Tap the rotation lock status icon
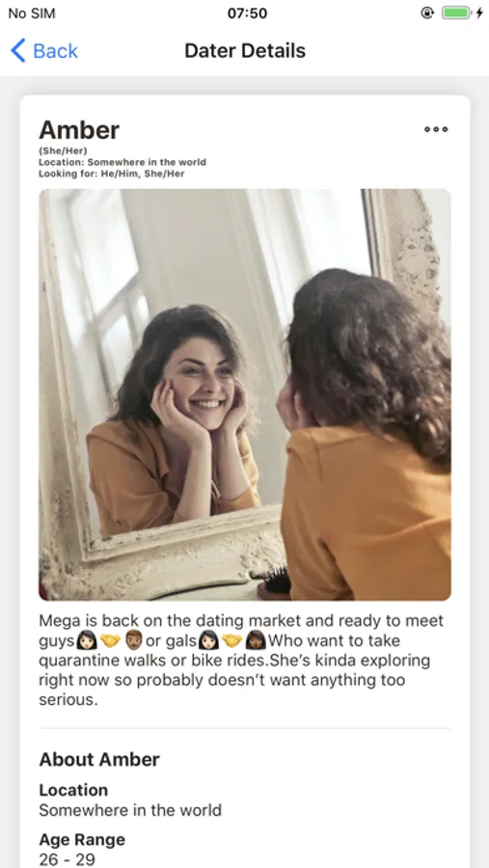The height and width of the screenshot is (868, 489). tap(427, 13)
